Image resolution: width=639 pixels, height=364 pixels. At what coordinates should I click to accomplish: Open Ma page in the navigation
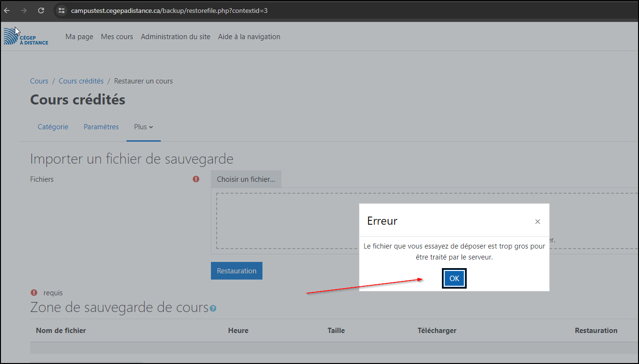(79, 37)
